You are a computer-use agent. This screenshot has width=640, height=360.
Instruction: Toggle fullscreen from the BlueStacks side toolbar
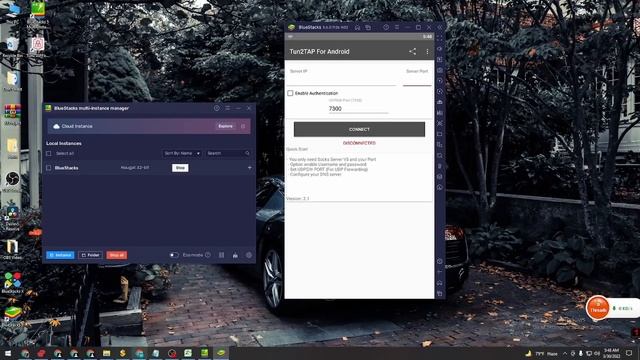(x=440, y=38)
